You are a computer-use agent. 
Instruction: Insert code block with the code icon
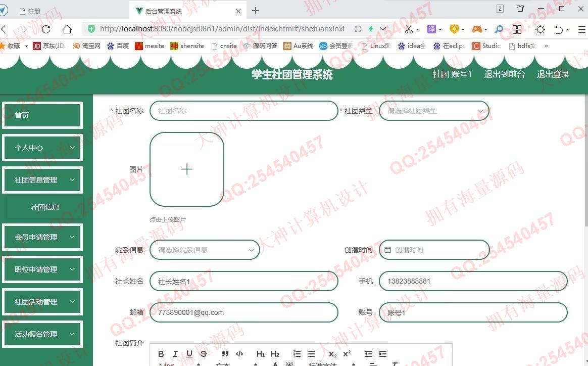[x=239, y=353]
